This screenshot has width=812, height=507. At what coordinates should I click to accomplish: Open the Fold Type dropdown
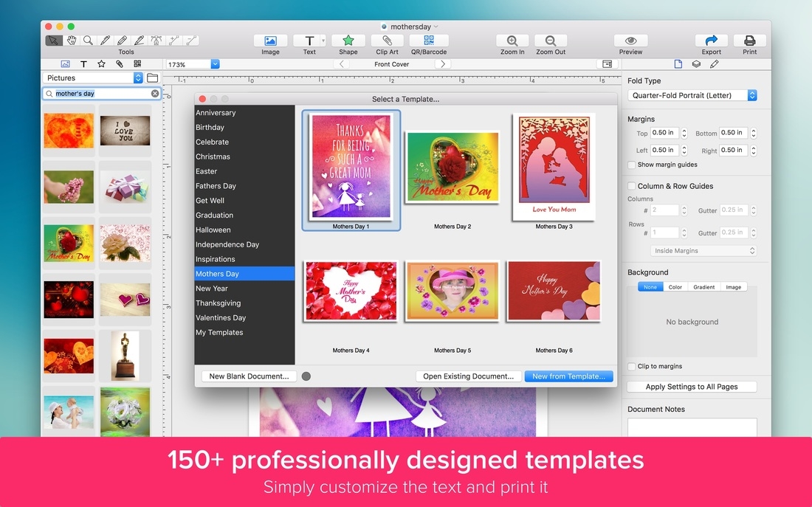pyautogui.click(x=692, y=95)
